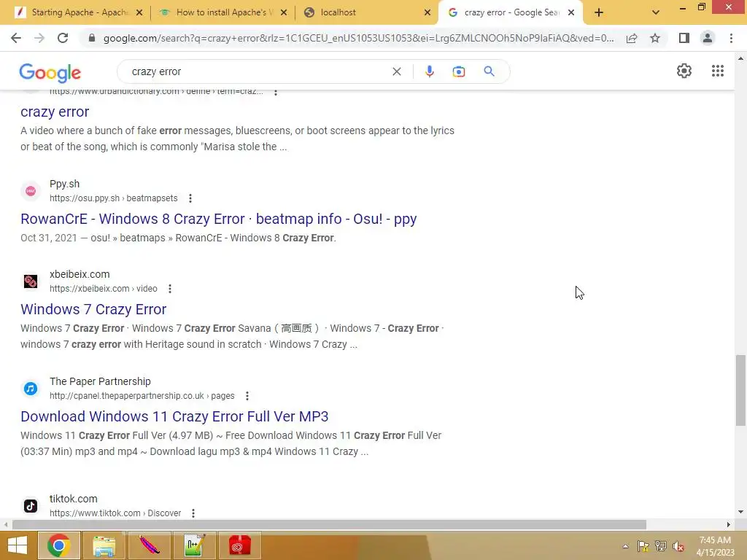Open File Explorer from the taskbar
The height and width of the screenshot is (560, 747).
click(104, 545)
